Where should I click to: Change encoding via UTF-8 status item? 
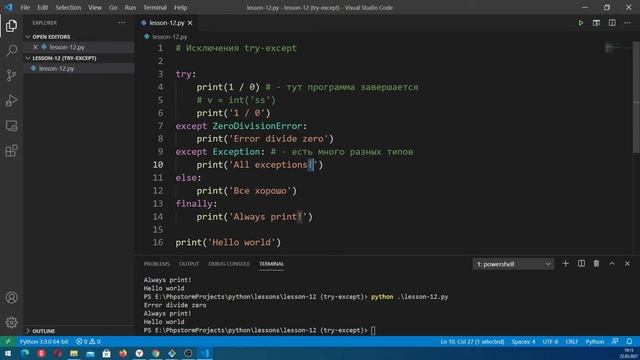550,341
